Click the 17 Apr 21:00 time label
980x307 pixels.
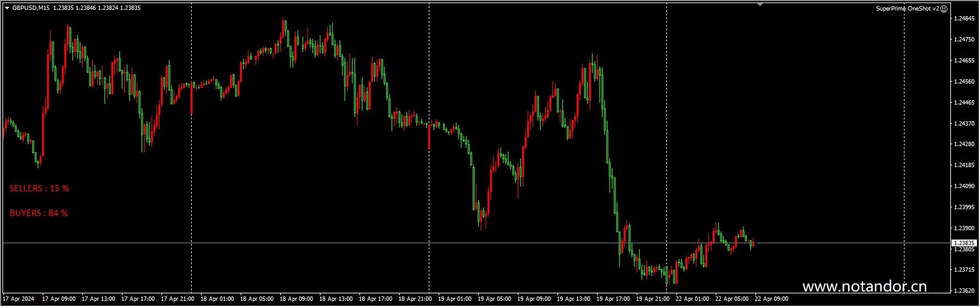coord(178,299)
